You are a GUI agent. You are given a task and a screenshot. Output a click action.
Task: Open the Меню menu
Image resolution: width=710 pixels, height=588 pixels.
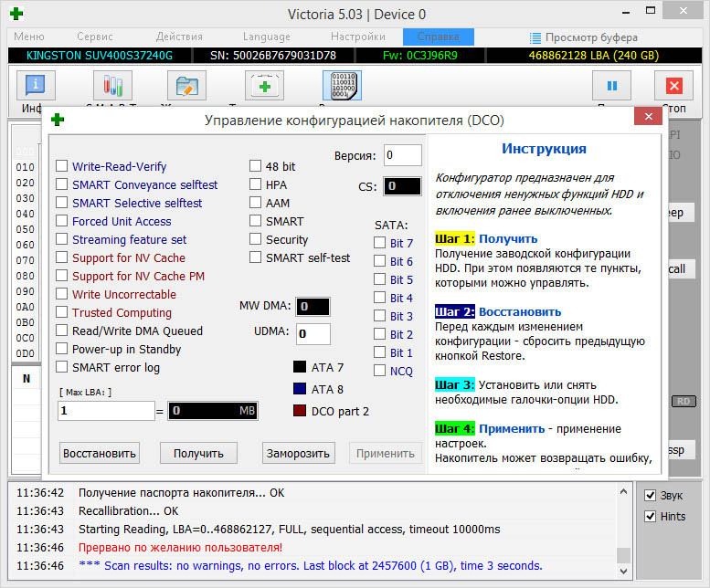click(29, 37)
